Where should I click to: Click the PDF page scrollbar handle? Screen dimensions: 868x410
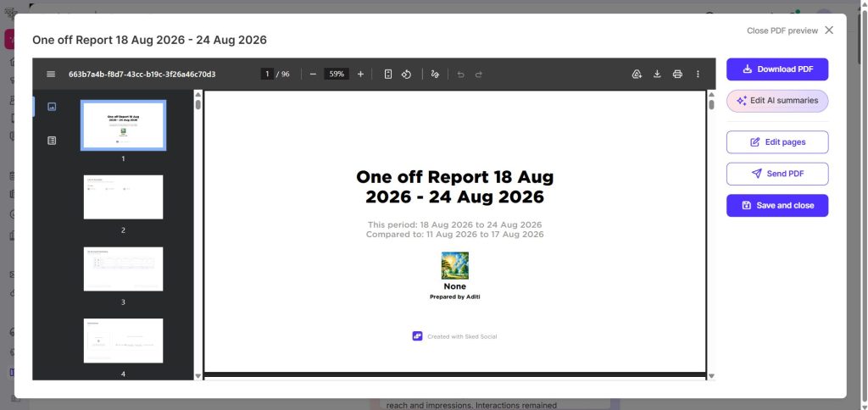[x=711, y=104]
